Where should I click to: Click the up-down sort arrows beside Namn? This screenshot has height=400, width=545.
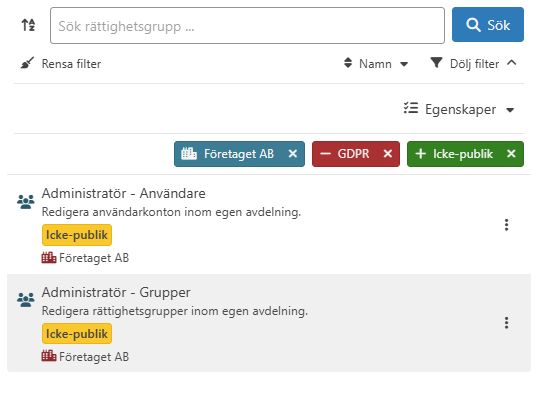click(x=348, y=63)
